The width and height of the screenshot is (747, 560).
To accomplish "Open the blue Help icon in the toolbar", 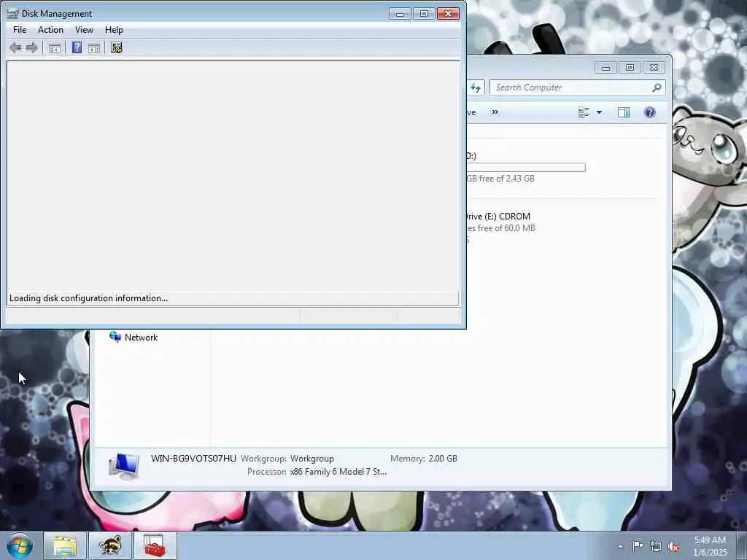I will [77, 47].
